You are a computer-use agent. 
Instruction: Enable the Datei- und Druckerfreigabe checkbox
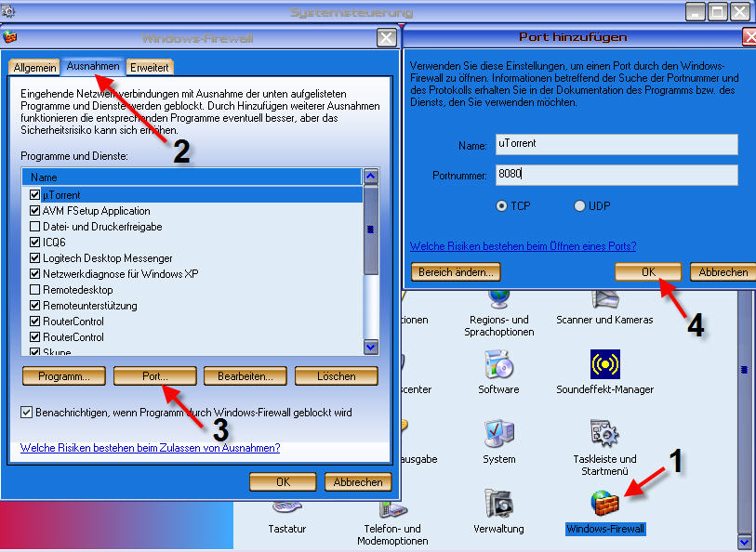(34, 227)
